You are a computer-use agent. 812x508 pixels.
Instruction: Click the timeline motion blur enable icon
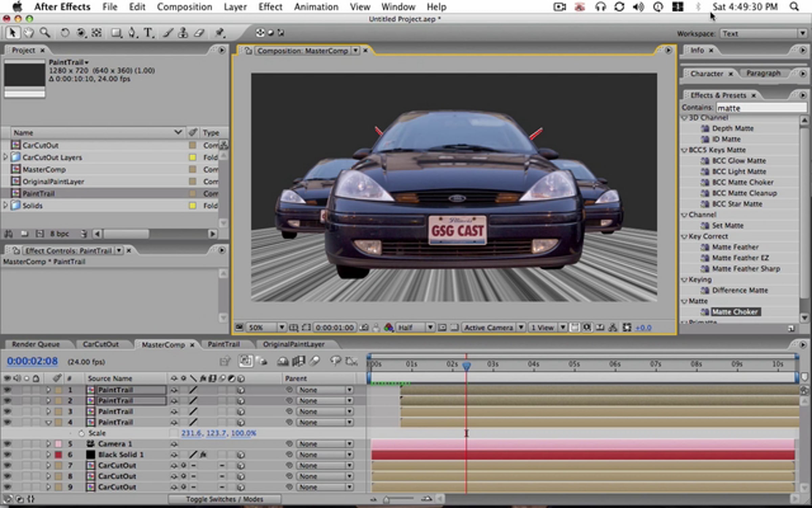coord(315,361)
